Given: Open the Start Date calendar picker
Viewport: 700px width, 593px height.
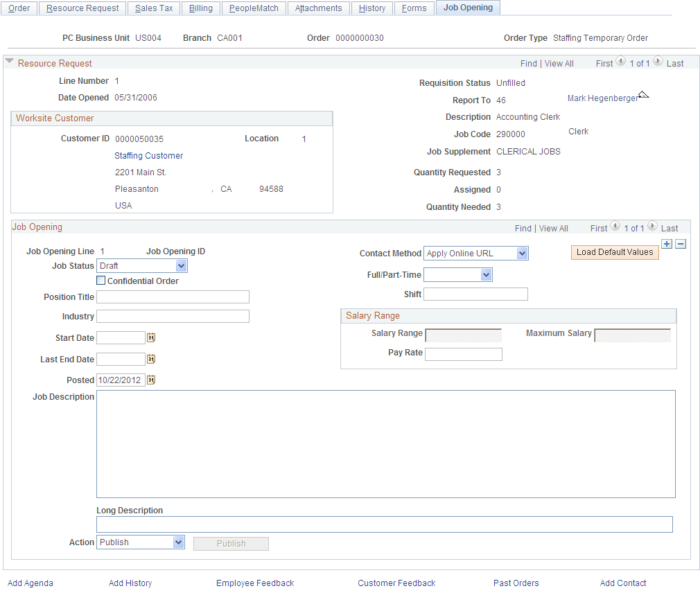Looking at the screenshot, I should 151,338.
